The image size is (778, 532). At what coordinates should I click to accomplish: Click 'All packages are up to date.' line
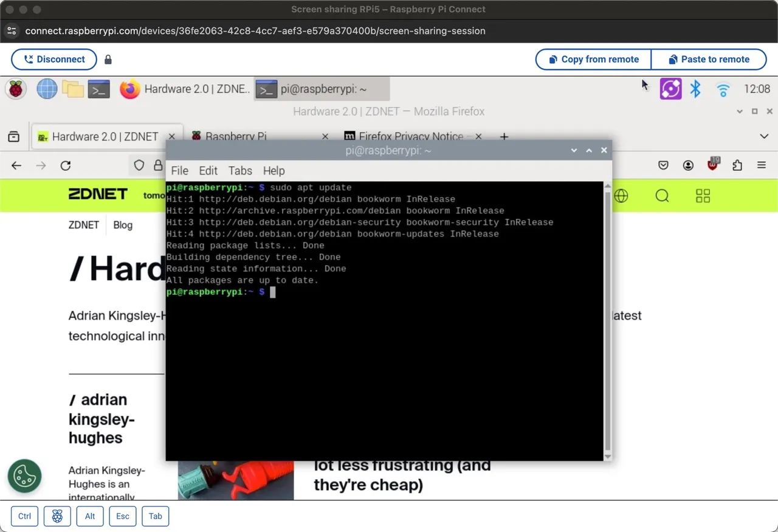243,280
